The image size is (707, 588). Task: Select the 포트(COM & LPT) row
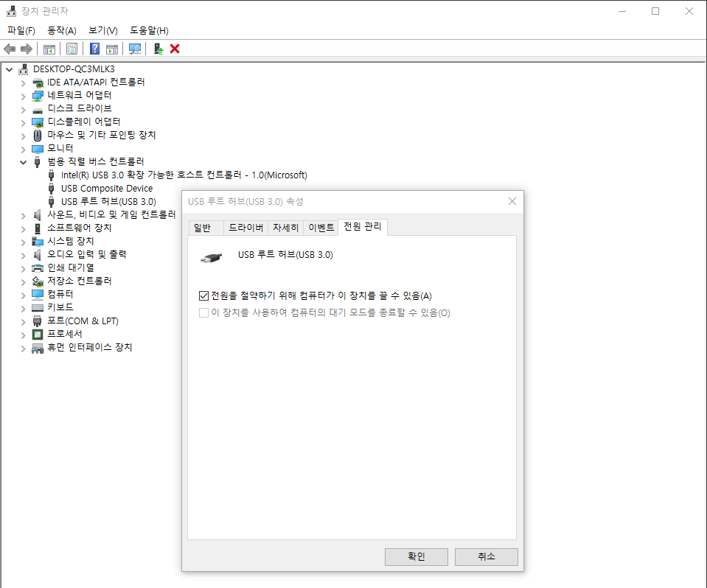coord(83,321)
